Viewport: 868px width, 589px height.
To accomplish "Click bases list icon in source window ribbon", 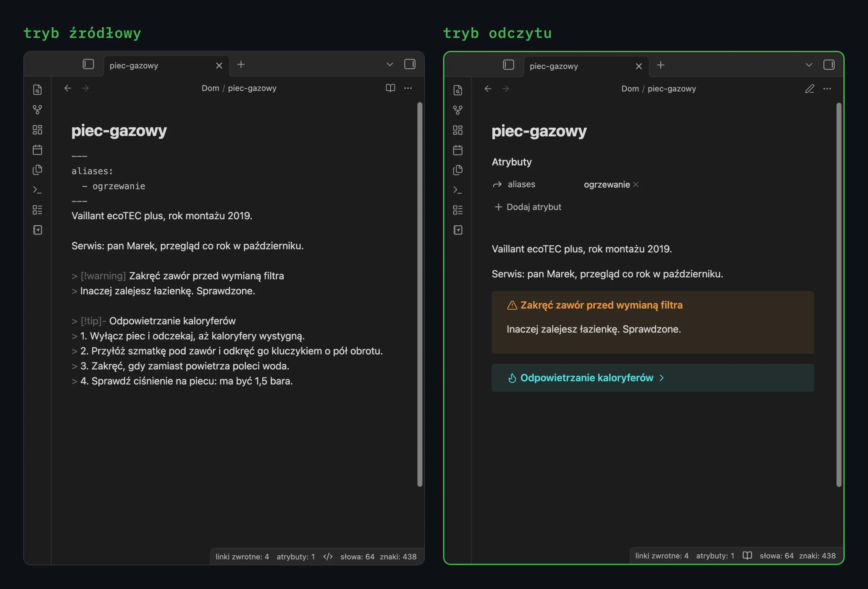I will [x=37, y=210].
